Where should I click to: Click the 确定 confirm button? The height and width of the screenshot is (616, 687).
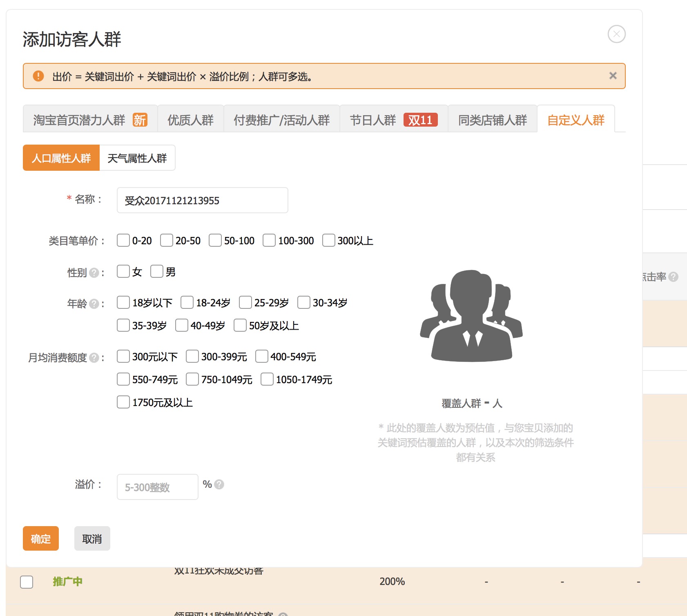click(x=40, y=539)
